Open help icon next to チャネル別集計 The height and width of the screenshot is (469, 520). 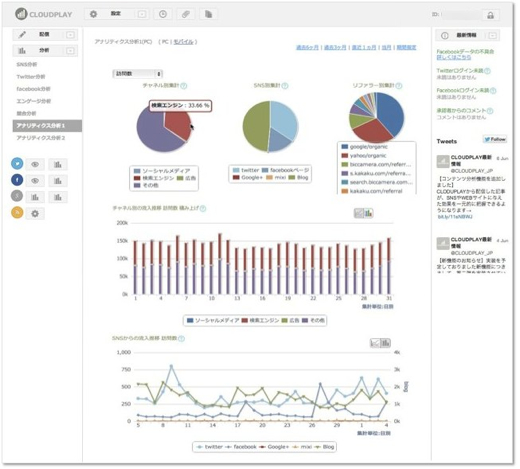click(184, 86)
